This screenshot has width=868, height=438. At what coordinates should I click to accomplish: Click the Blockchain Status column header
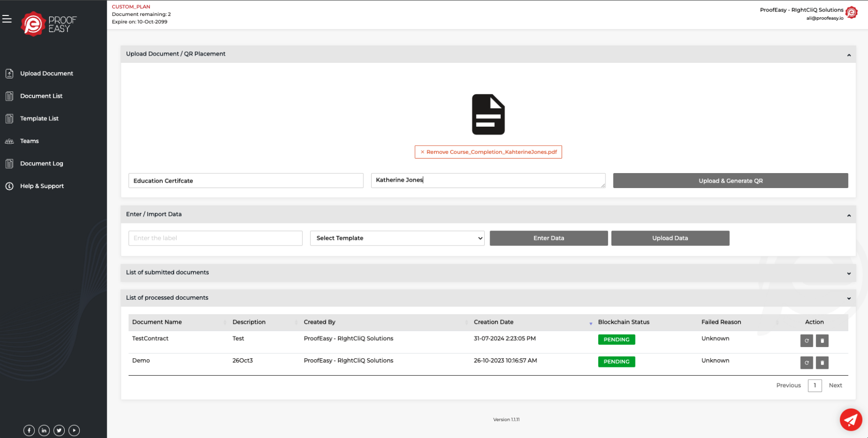coord(623,322)
